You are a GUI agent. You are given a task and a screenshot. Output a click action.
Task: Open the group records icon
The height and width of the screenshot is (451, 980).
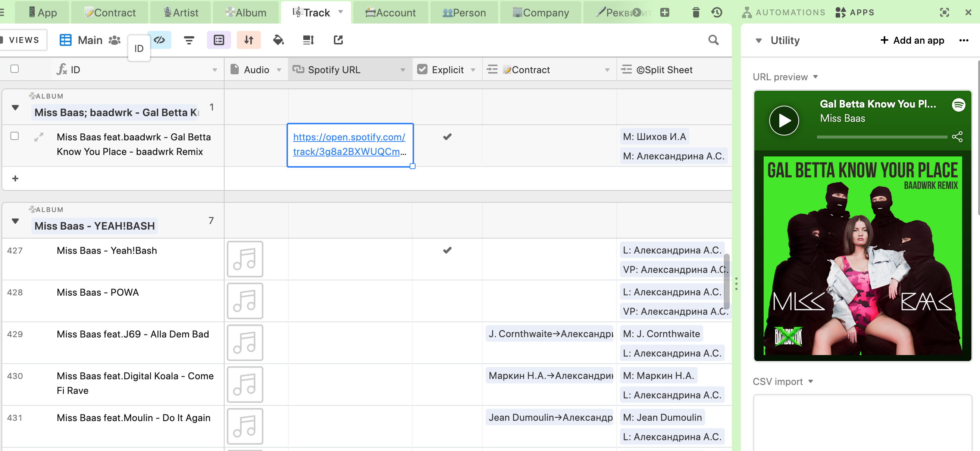click(x=219, y=40)
